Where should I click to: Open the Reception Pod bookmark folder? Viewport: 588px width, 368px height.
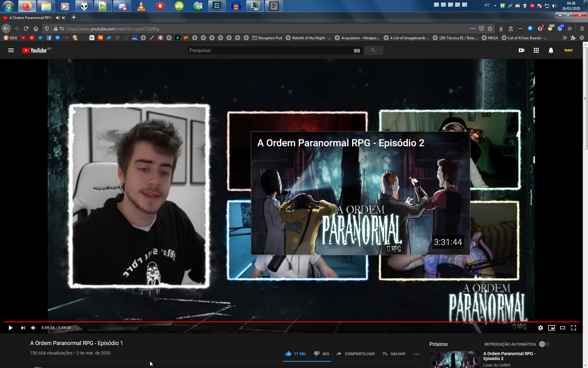tap(267, 38)
